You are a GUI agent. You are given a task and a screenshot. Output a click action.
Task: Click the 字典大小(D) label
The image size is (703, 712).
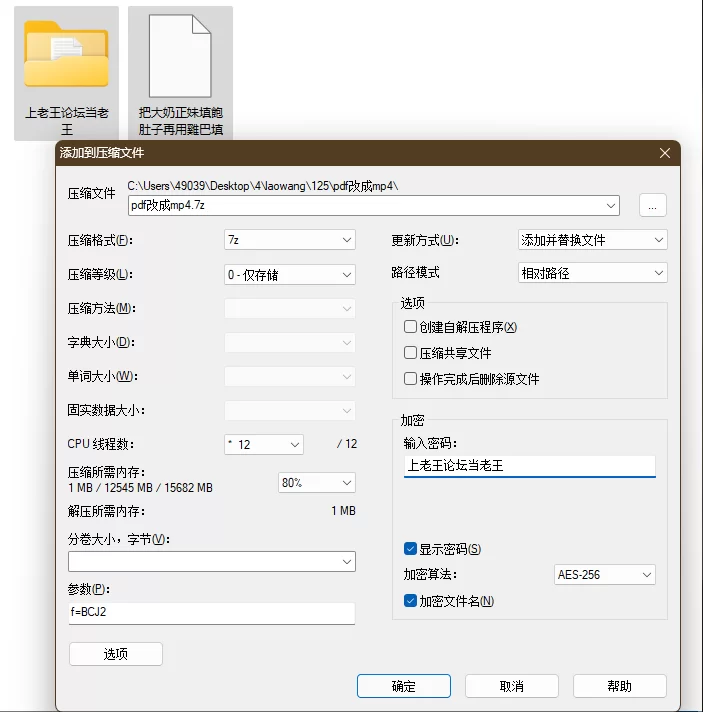(x=101, y=342)
